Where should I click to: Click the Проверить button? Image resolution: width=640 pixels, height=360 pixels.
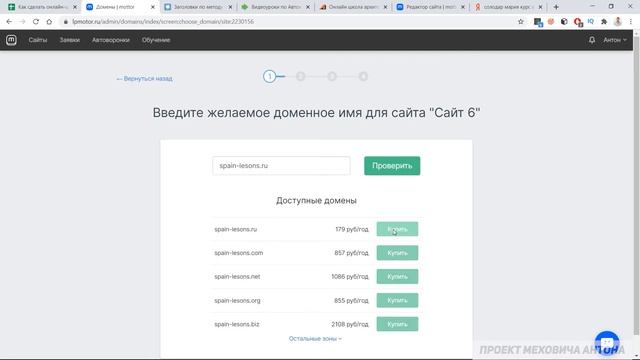[x=392, y=166]
